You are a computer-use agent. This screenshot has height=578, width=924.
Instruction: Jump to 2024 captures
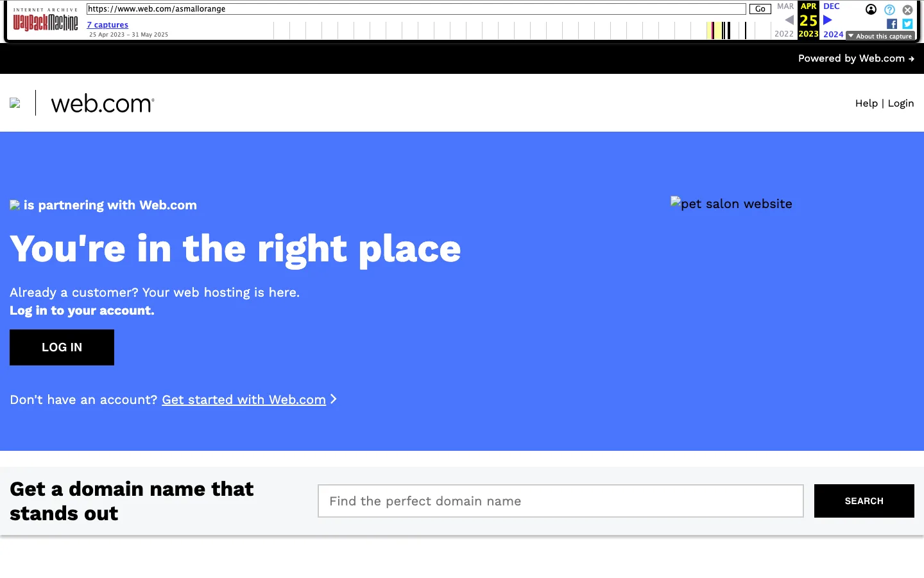click(834, 35)
